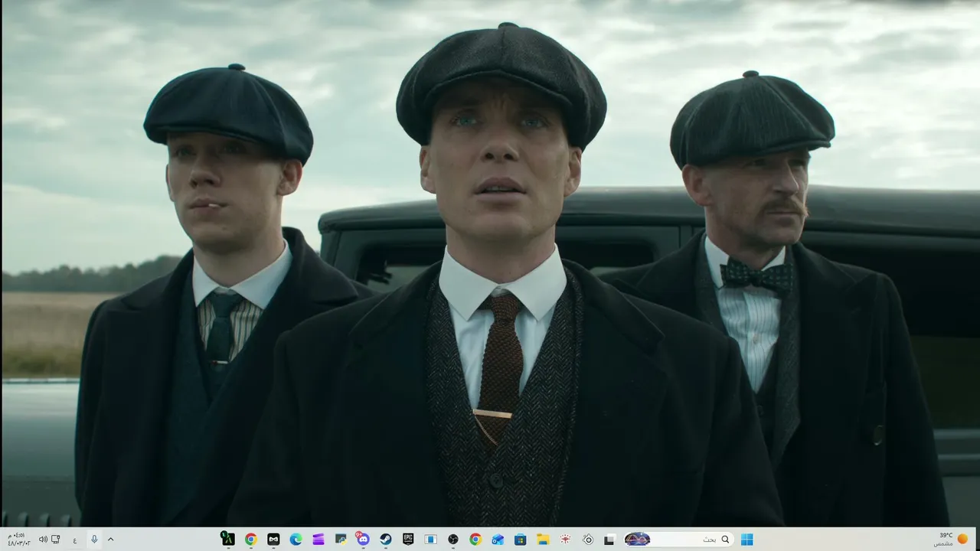Open Task View from the taskbar
The width and height of the screenshot is (980, 551).
click(609, 540)
